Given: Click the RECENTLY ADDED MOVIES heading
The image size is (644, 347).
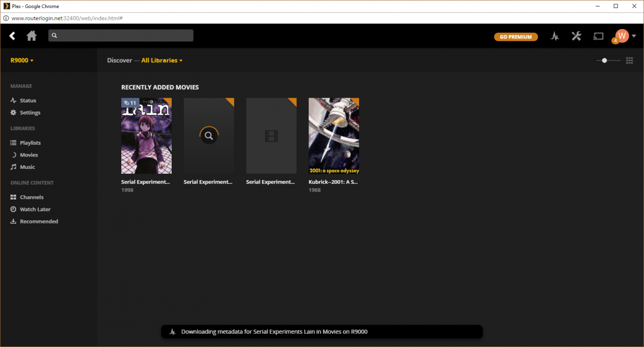Looking at the screenshot, I should (x=160, y=87).
